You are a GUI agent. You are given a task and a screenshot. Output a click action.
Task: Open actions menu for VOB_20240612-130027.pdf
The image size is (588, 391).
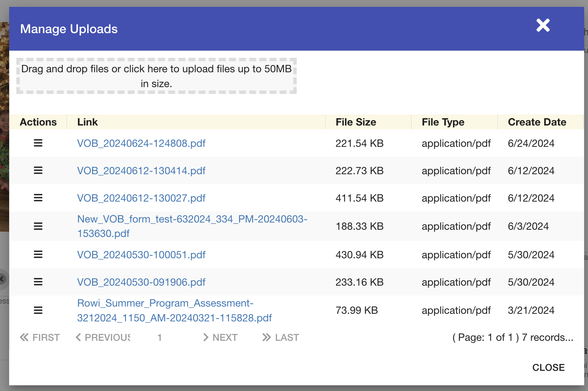tap(38, 198)
